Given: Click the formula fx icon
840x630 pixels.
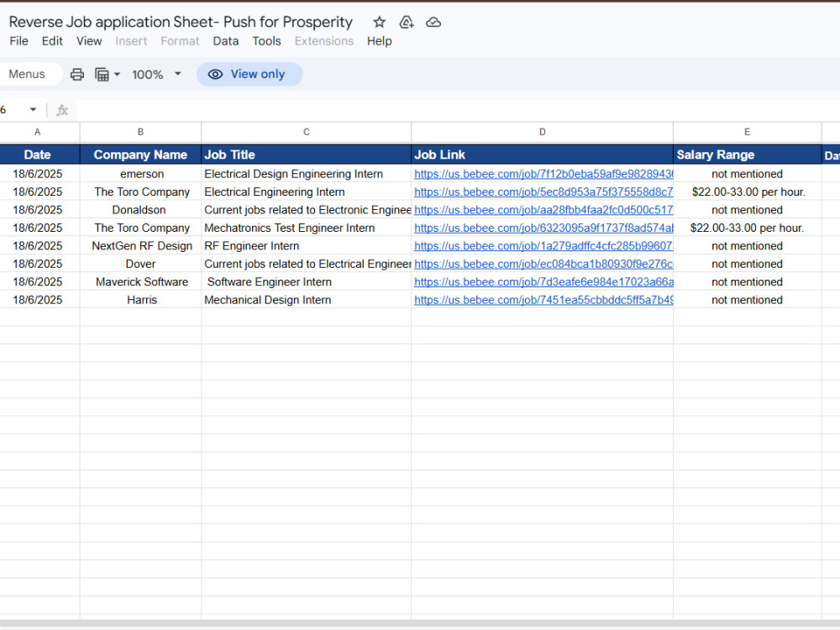Looking at the screenshot, I should pos(62,110).
